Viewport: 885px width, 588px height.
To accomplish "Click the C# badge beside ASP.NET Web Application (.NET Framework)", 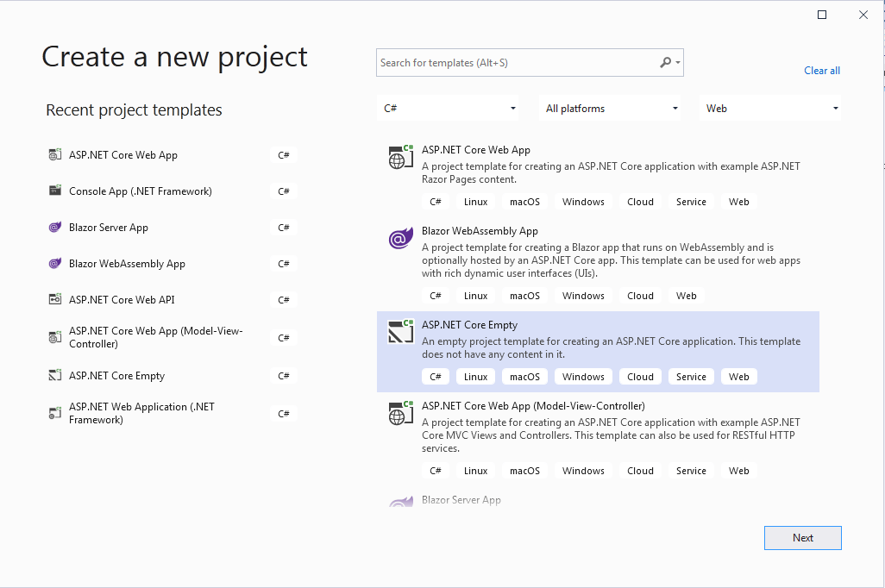I will (283, 414).
